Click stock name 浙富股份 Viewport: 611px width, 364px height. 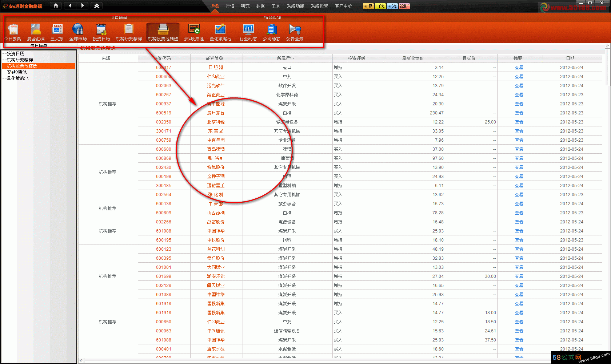click(x=216, y=222)
